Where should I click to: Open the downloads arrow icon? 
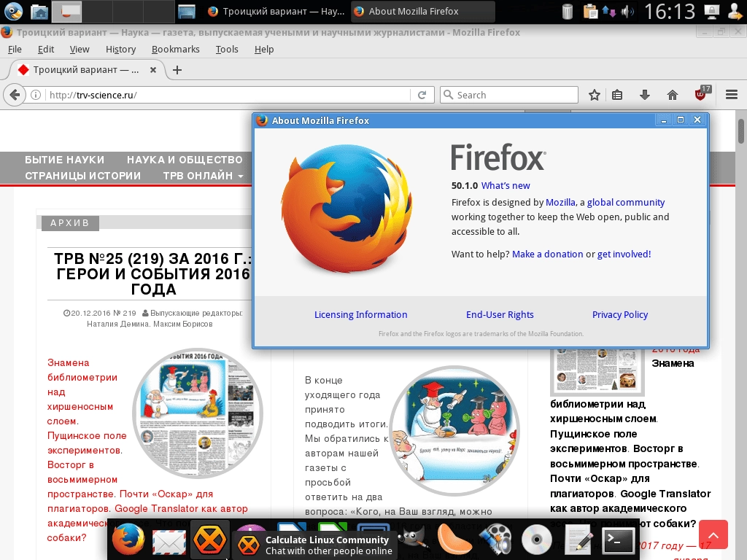pyautogui.click(x=645, y=95)
